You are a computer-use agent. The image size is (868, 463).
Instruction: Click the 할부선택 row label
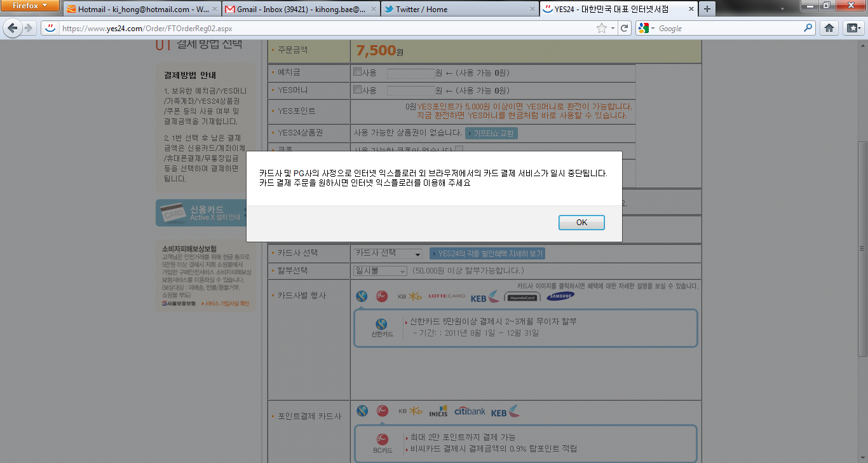[292, 271]
